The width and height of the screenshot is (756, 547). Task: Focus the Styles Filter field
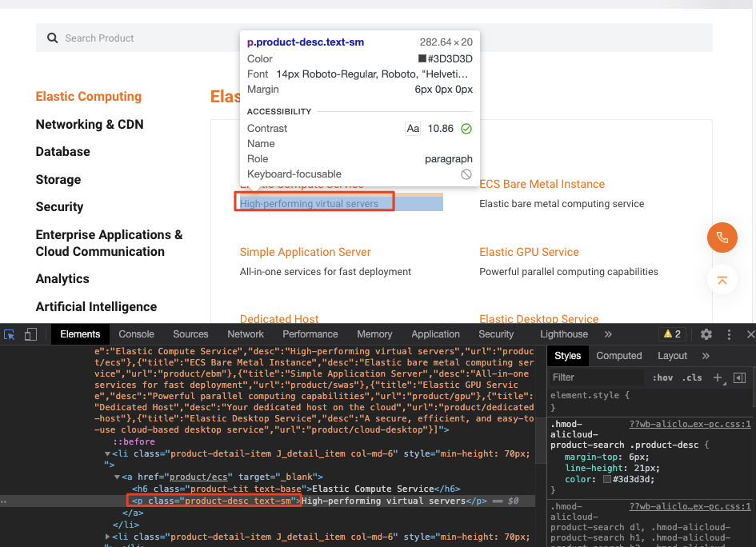[597, 377]
